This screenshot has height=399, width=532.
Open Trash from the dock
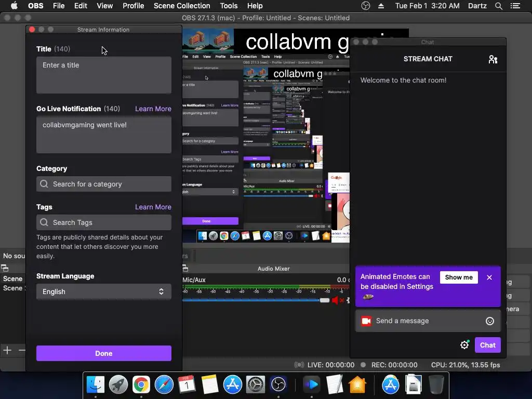pos(436,384)
